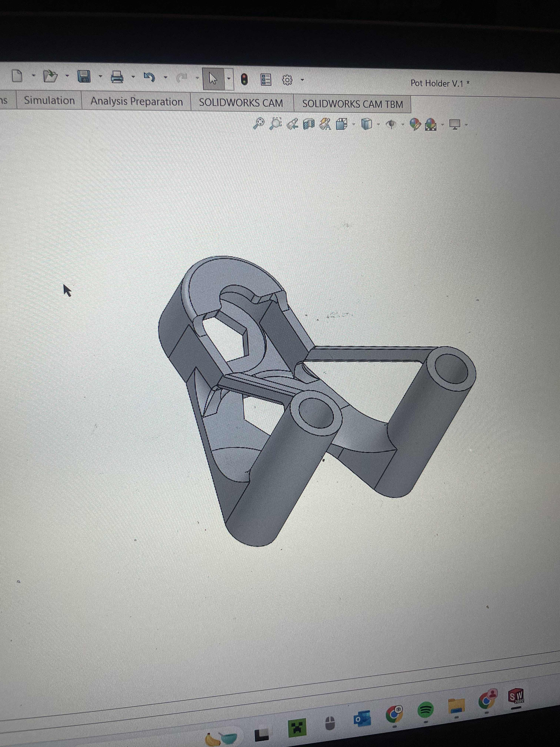Viewport: 560px width, 747px height.
Task: Select the Zoom to Area tool
Action: pyautogui.click(x=276, y=124)
